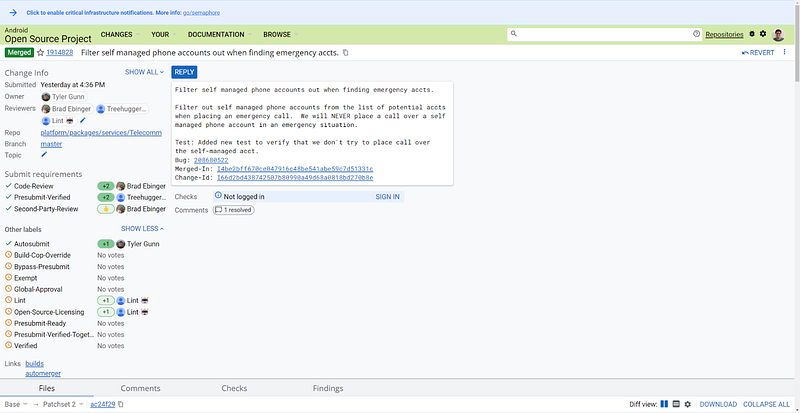Open the Base patchset dropdown
The image size is (800, 413).
16,404
